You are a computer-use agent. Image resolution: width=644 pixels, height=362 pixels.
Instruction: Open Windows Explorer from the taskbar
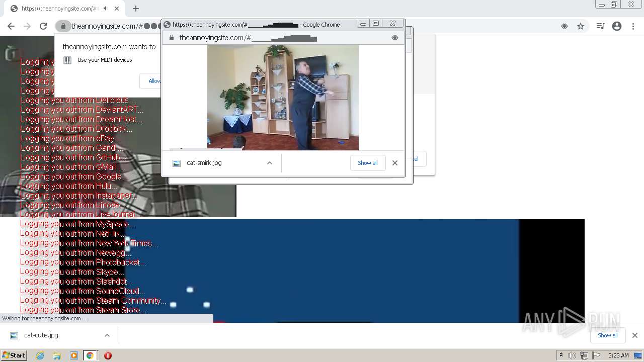pos(57,355)
